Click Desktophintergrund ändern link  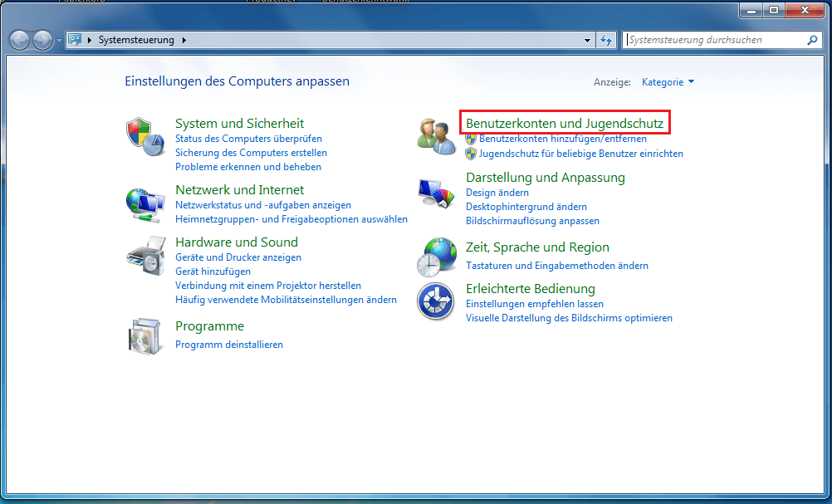pyautogui.click(x=526, y=207)
